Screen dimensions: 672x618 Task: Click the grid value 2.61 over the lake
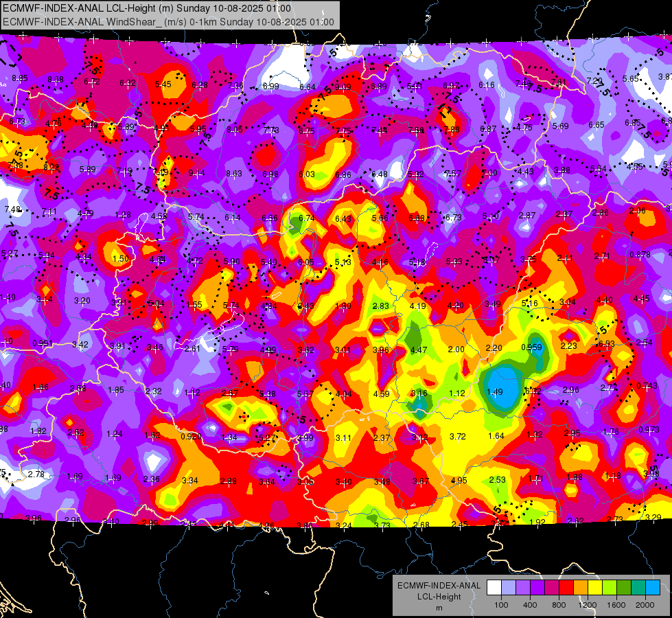tap(192, 349)
